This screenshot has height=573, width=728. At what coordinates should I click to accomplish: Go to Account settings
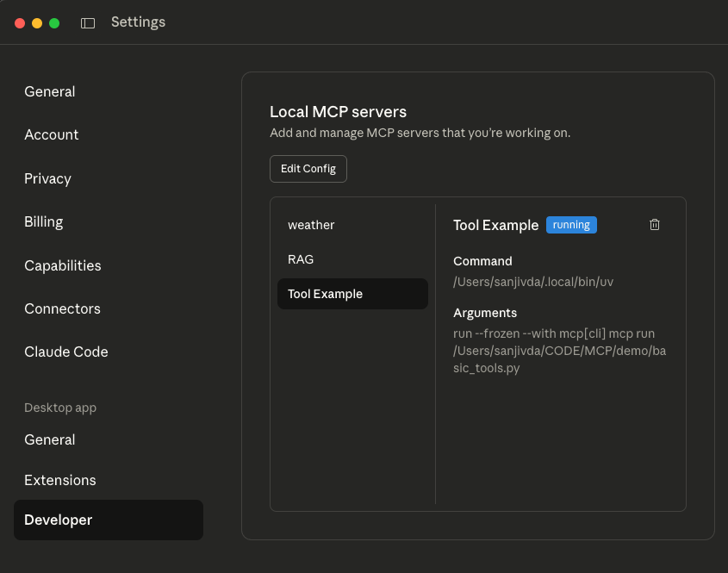point(52,135)
